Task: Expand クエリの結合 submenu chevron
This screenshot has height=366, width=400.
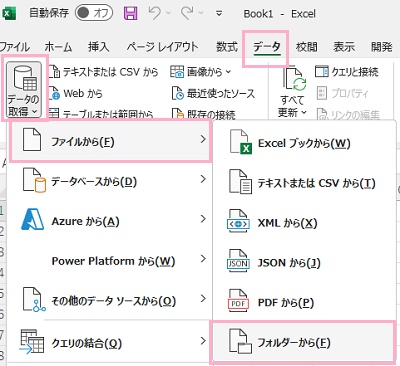Action: (203, 341)
